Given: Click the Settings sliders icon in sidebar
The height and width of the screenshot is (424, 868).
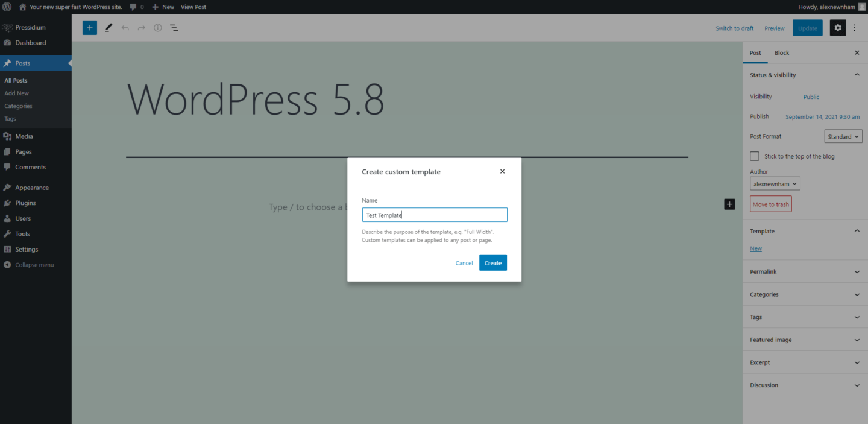Looking at the screenshot, I should coord(7,249).
